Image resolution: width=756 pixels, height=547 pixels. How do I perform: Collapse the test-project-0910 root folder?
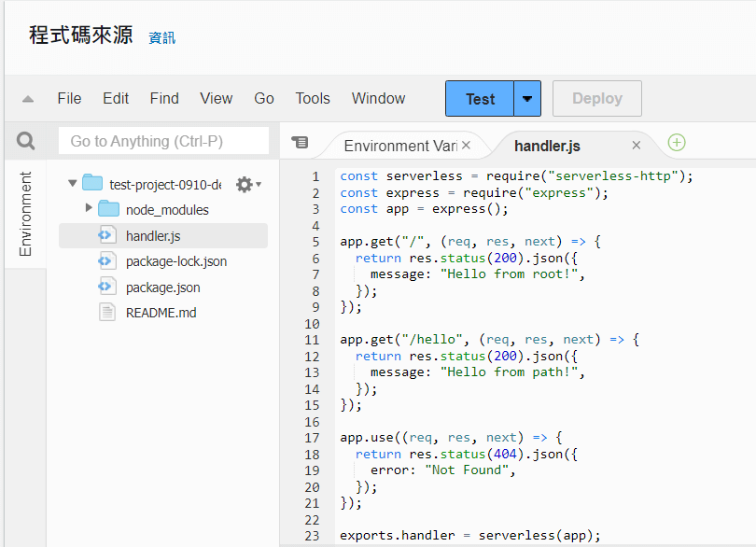[73, 184]
